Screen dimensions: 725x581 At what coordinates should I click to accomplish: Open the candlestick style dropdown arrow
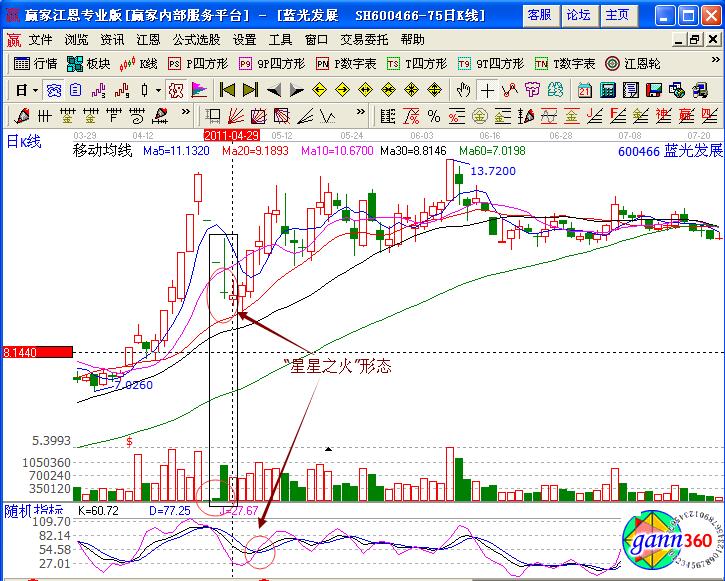click(159, 89)
